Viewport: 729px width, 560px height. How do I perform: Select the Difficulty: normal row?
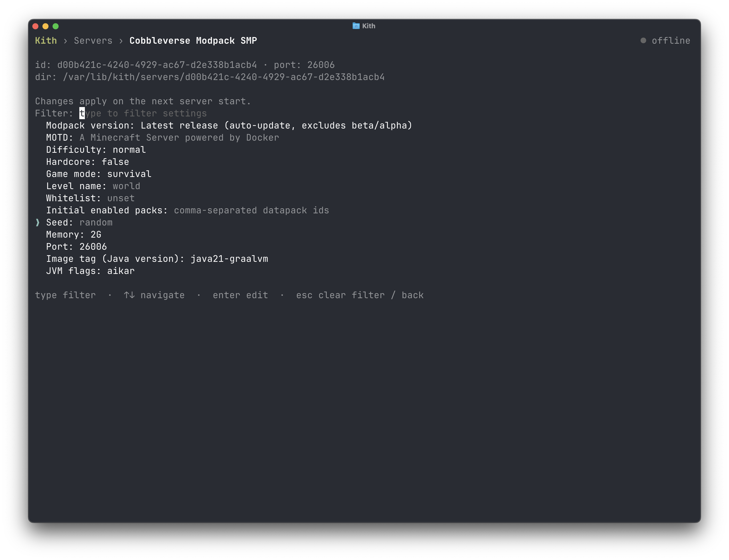tap(96, 150)
